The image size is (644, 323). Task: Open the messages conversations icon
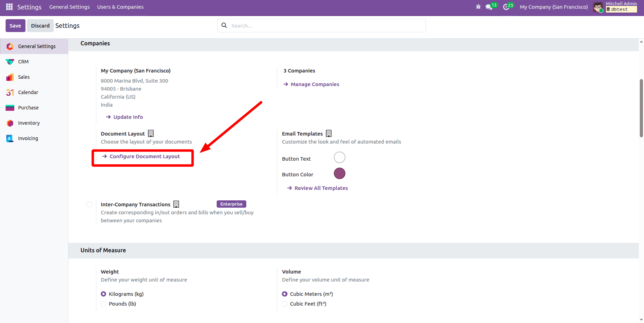pyautogui.click(x=489, y=7)
